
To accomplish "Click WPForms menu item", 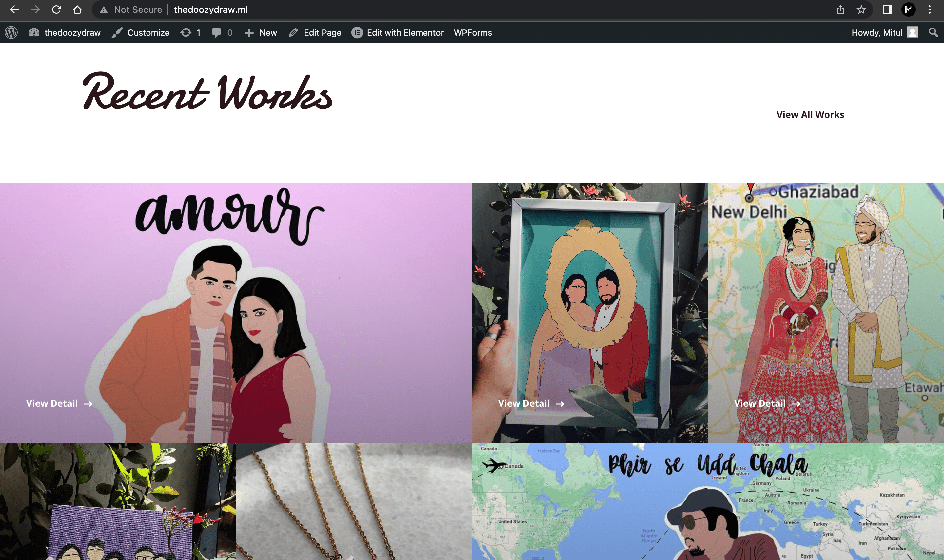I will point(473,33).
